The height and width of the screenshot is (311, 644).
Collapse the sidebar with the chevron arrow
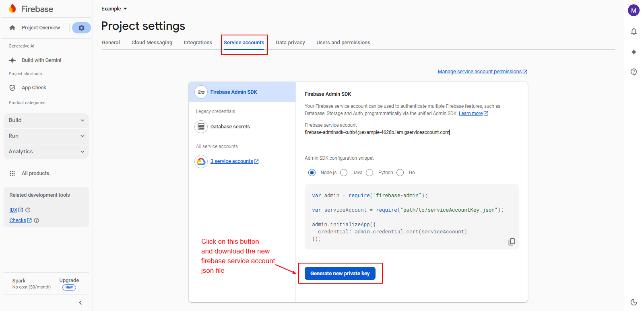(x=80, y=303)
